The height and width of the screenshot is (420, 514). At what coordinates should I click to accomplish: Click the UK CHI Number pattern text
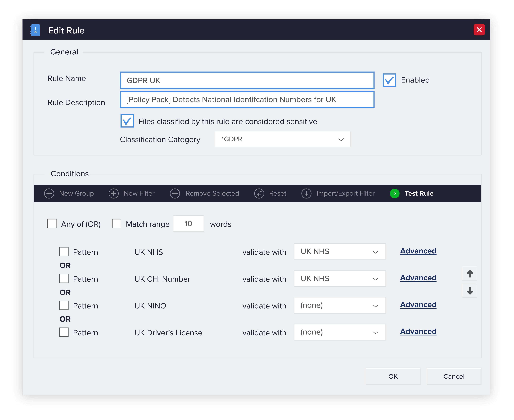162,279
